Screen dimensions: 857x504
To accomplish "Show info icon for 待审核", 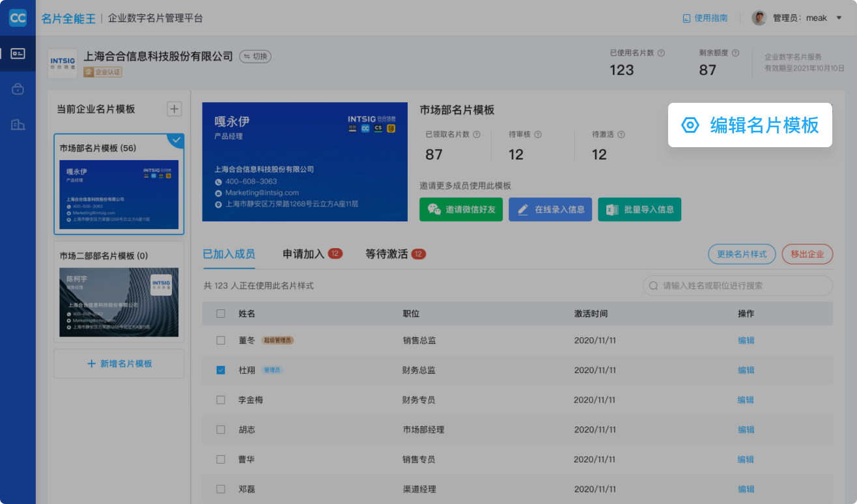I will (538, 135).
